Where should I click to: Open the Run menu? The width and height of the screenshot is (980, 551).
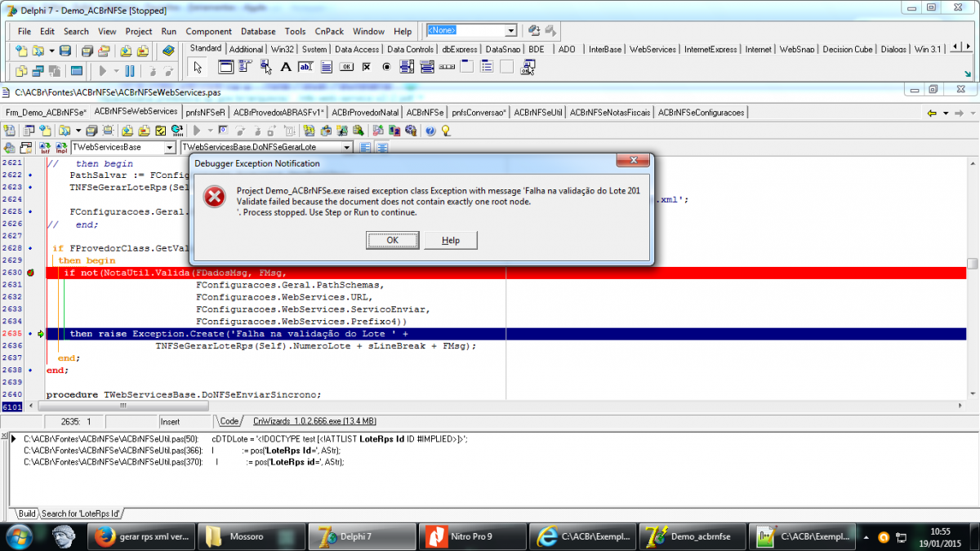(169, 31)
